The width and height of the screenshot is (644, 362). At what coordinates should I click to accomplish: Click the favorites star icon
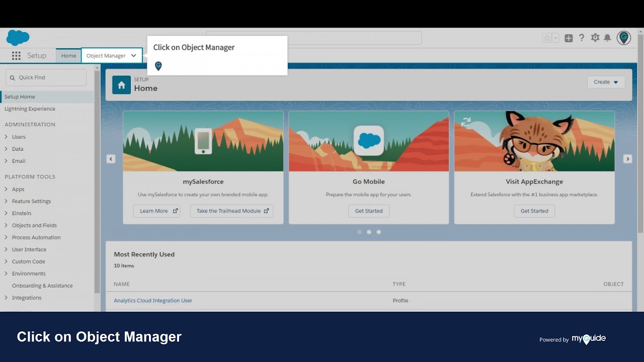click(547, 38)
